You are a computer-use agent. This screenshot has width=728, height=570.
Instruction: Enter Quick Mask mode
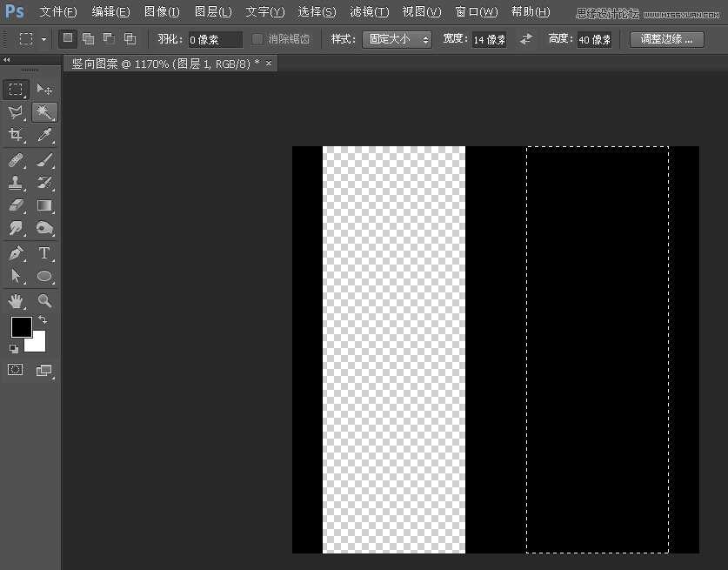pos(14,369)
